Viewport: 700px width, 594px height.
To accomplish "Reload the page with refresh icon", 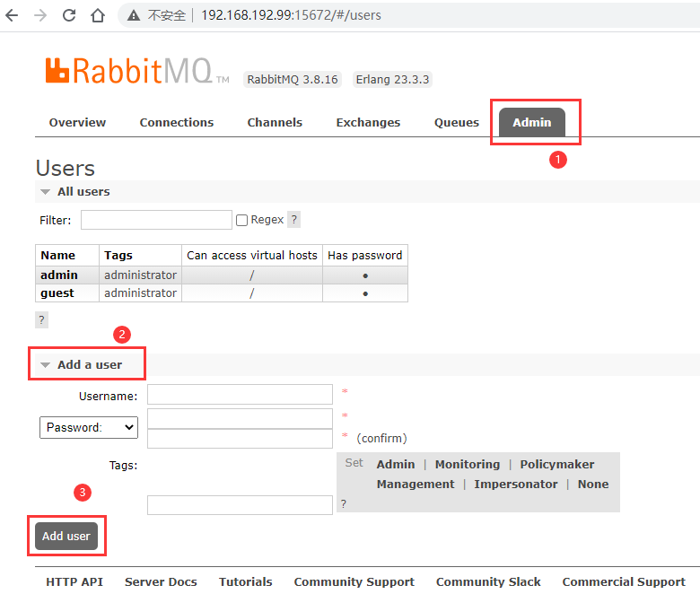I will tap(69, 15).
